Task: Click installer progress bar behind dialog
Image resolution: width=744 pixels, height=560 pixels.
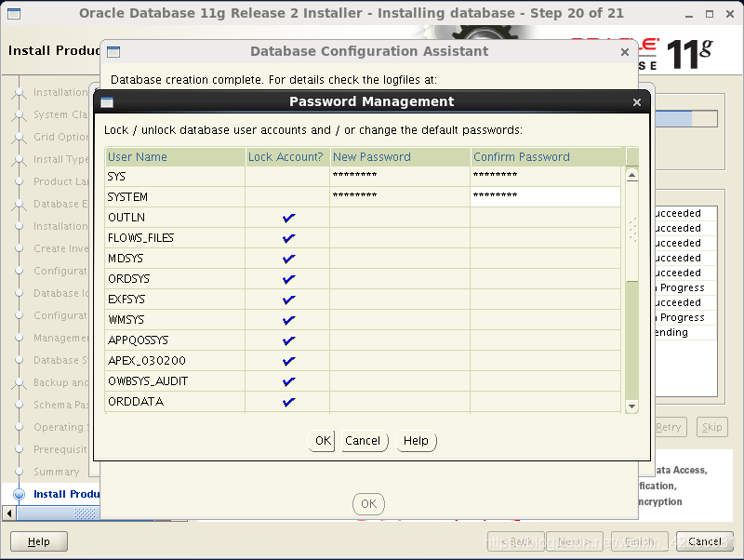Action: 686,118
